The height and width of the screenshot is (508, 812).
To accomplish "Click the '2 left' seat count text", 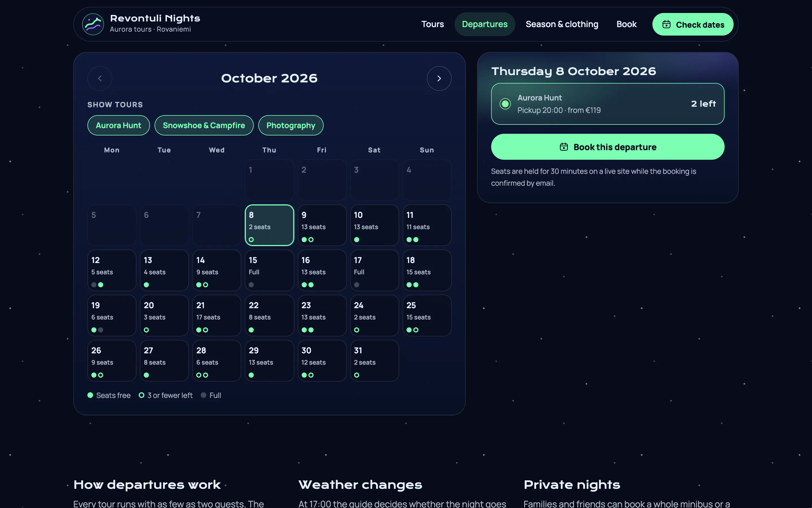I will tap(703, 104).
